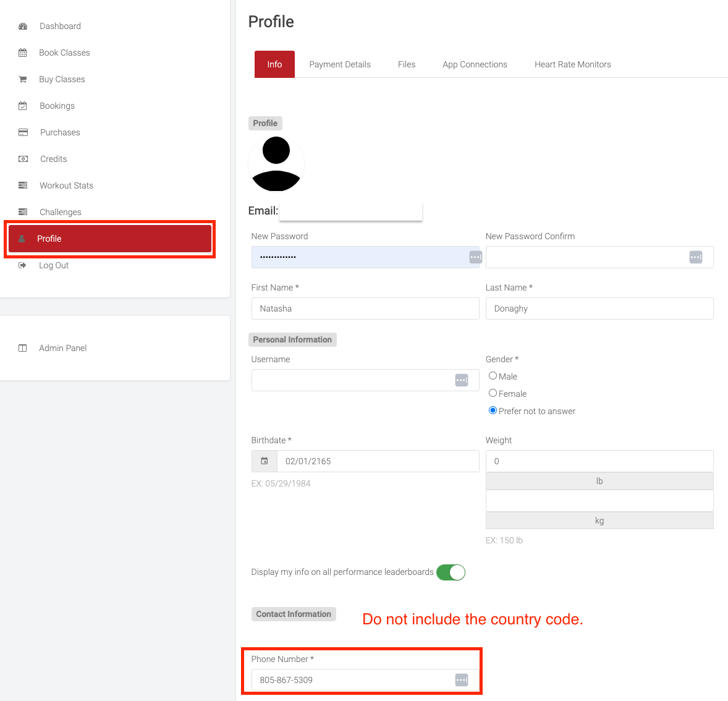Click the Credits money icon
The image size is (728, 701).
click(23, 159)
